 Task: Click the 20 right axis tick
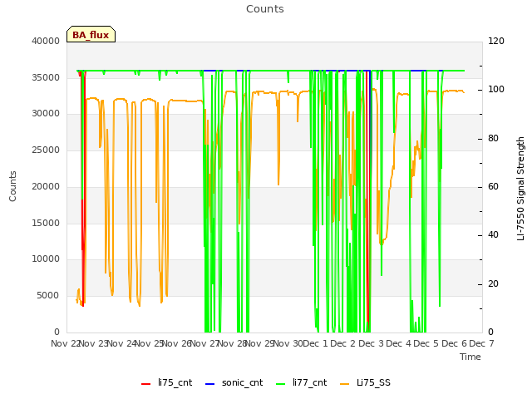(x=493, y=283)
